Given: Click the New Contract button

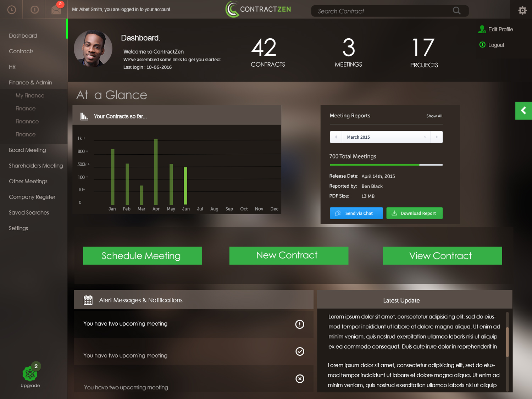Looking at the screenshot, I should pos(289,256).
